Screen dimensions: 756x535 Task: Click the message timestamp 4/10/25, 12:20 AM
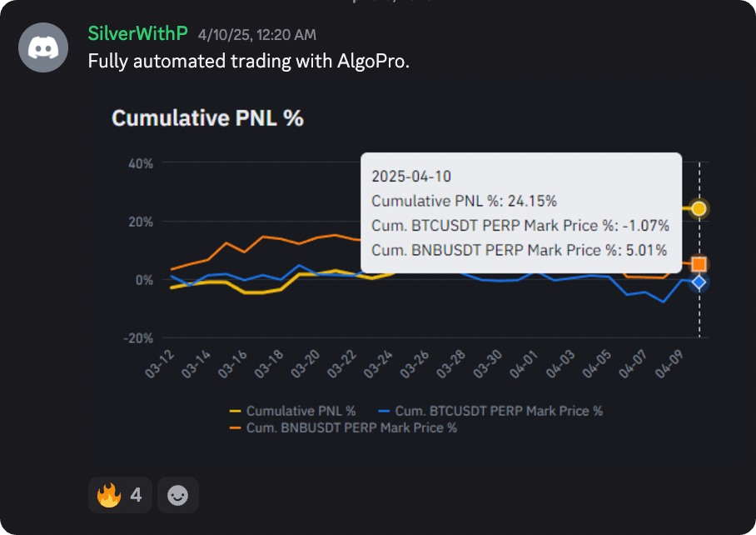click(x=256, y=35)
